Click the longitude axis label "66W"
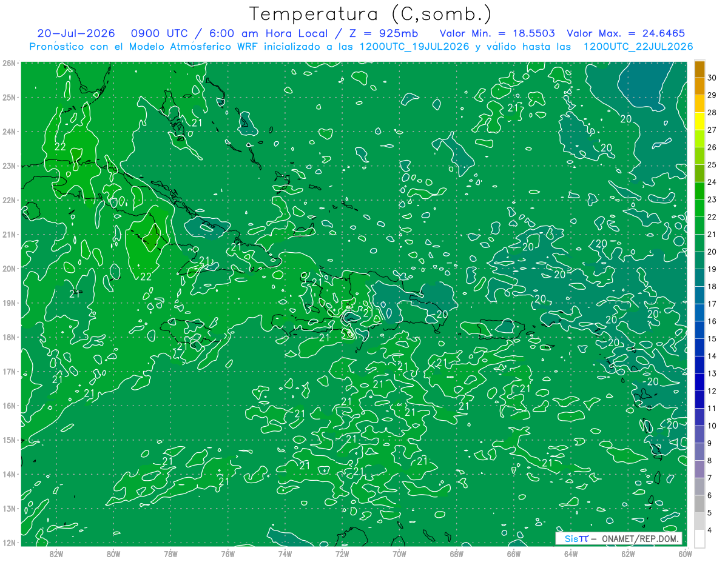The width and height of the screenshot is (728, 562). pos(513,553)
